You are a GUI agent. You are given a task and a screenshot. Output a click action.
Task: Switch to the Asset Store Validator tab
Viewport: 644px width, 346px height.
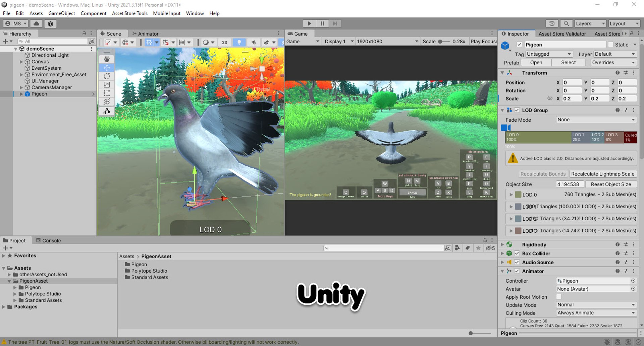(x=562, y=34)
